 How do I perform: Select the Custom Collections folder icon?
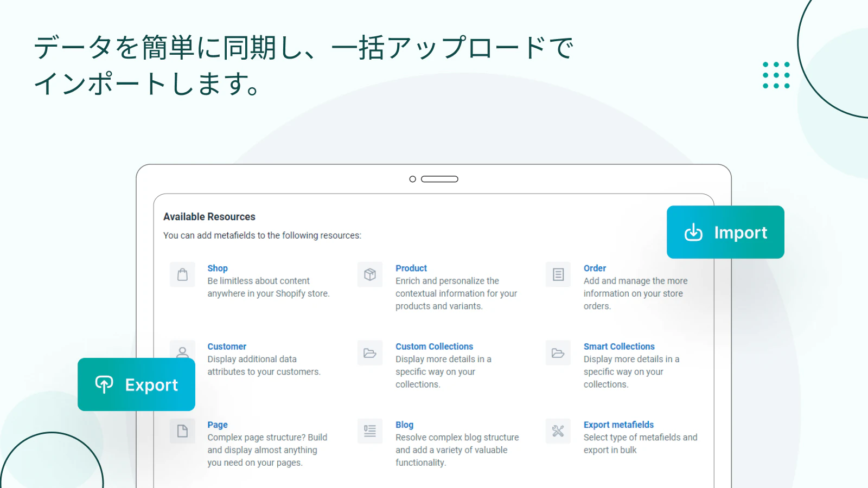[370, 353]
